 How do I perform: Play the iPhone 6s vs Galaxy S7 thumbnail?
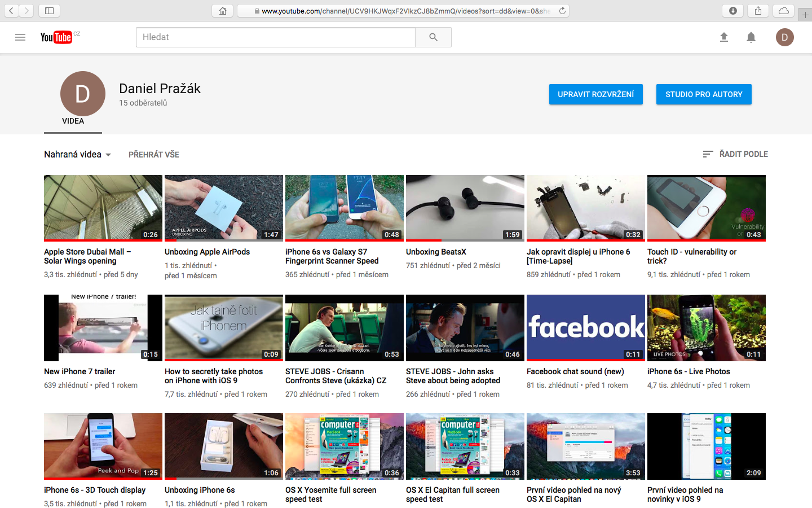(345, 208)
